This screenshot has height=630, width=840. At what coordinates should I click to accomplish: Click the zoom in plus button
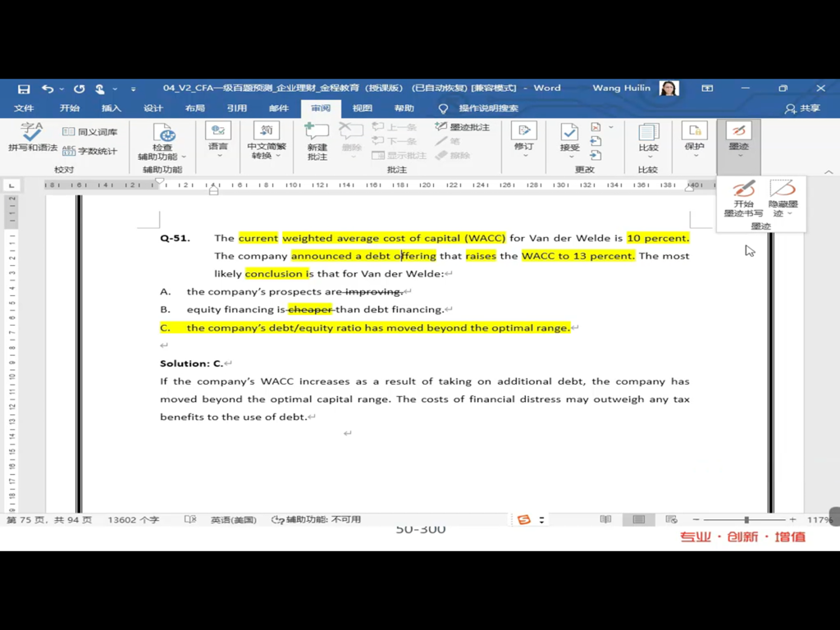pyautogui.click(x=793, y=519)
